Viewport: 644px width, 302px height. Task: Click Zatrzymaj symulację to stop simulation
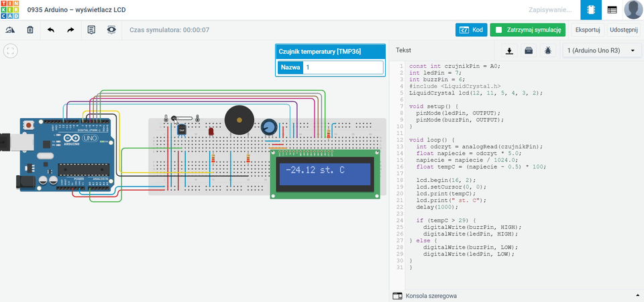click(529, 30)
